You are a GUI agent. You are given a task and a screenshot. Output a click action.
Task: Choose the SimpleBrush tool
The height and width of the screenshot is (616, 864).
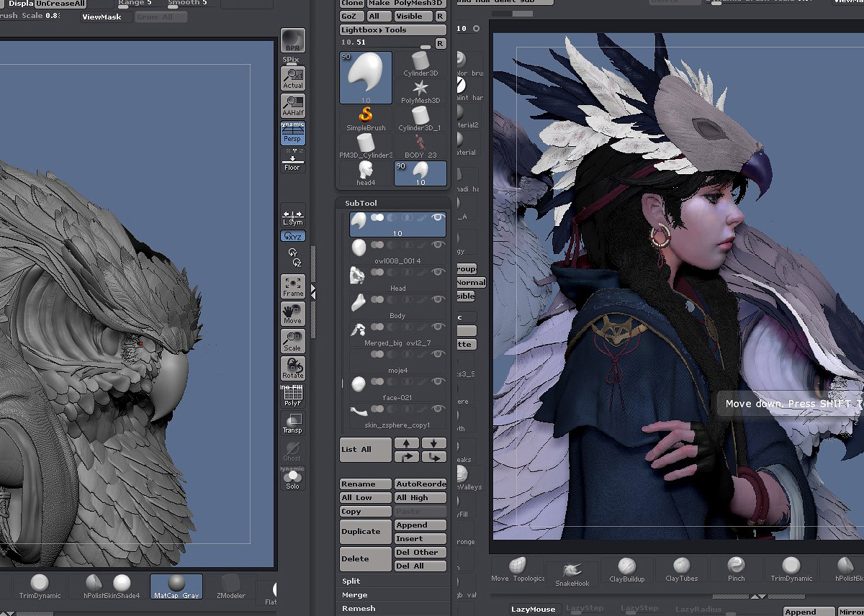[366, 119]
